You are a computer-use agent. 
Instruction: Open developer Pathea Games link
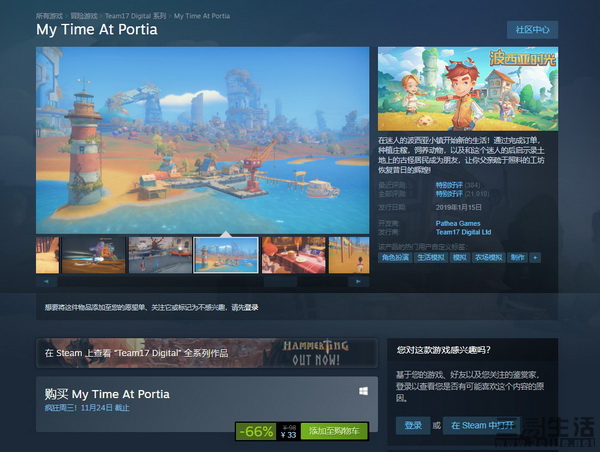[x=458, y=224]
